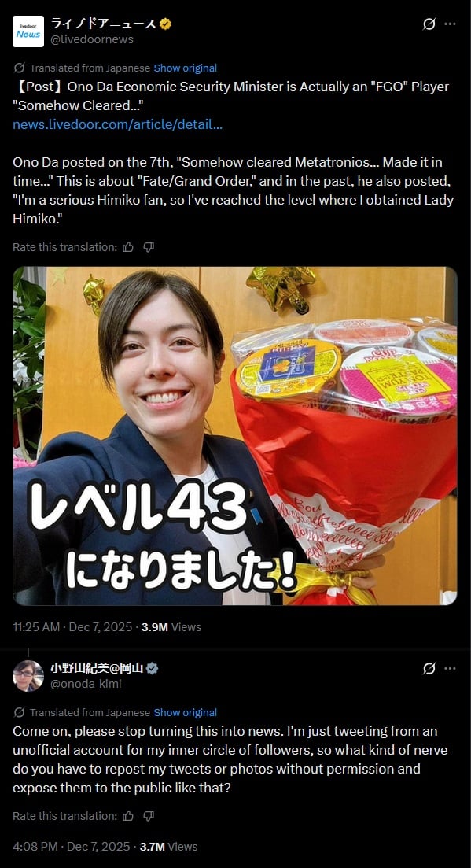Show original text of the reply post

pos(186,712)
